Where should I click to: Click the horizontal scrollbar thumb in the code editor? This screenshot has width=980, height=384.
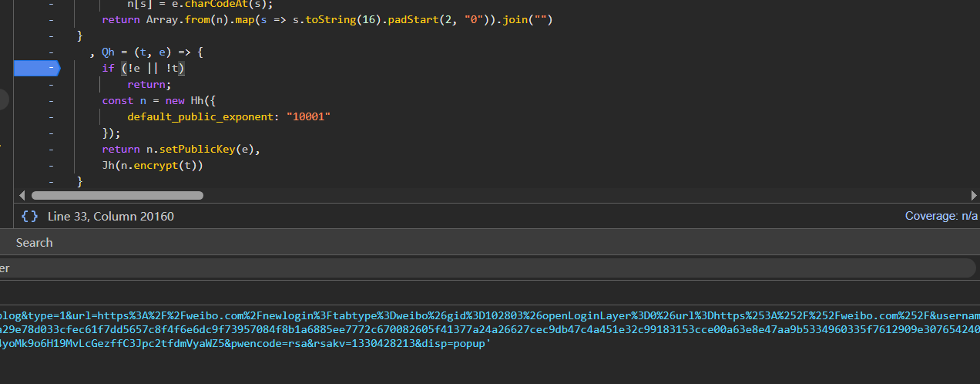(116, 196)
